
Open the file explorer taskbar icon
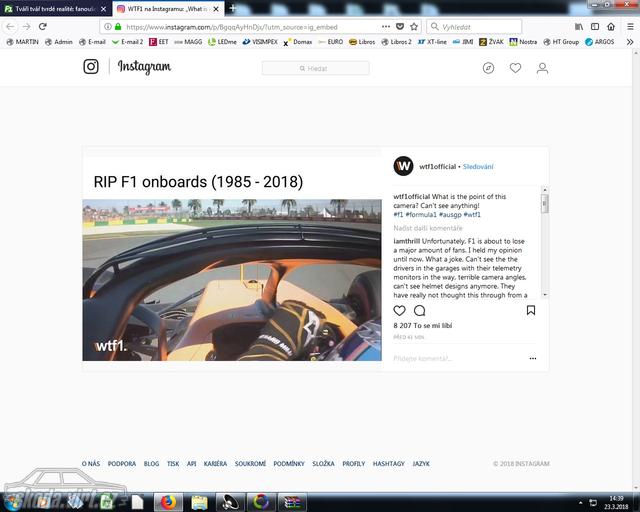coord(199,502)
